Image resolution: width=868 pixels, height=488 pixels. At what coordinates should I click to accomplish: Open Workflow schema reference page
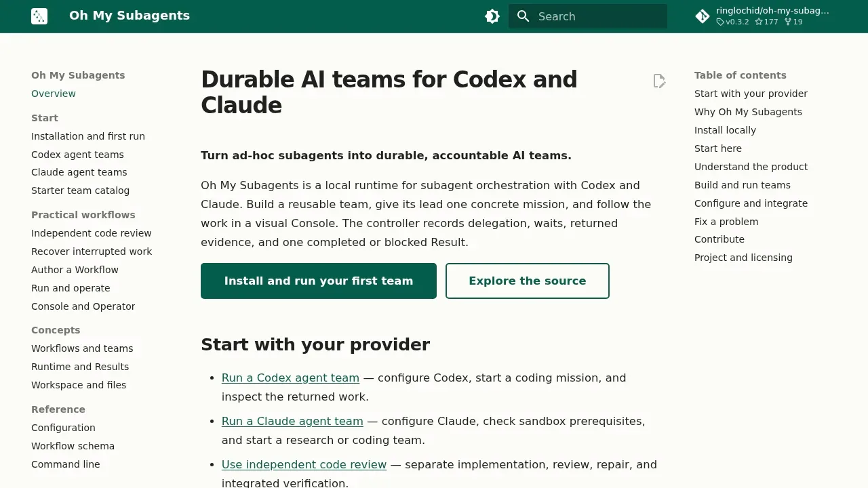[x=73, y=446]
